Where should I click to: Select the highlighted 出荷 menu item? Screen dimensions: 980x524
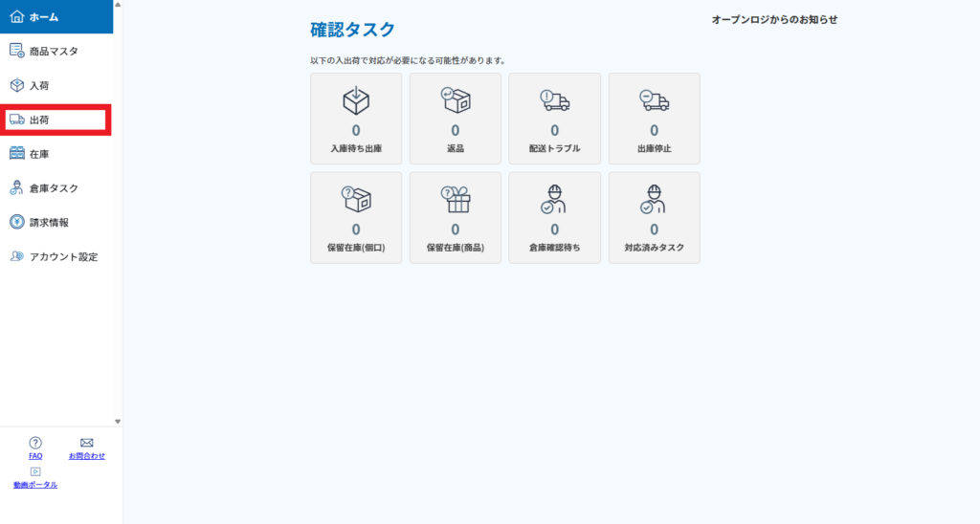(56, 120)
